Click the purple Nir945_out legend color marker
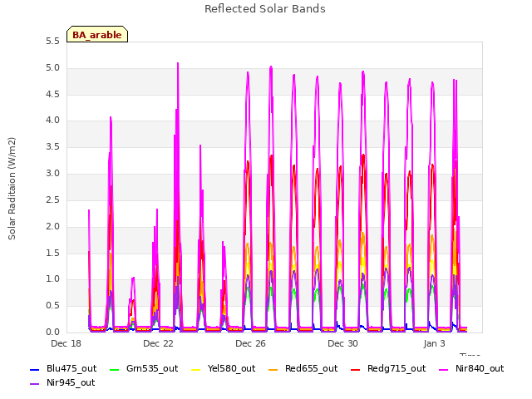 click(x=35, y=384)
